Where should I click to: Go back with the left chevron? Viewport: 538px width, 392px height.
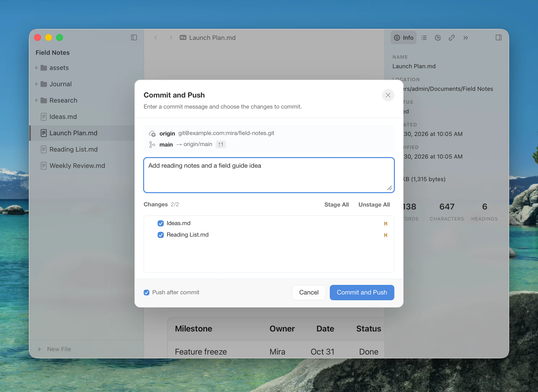tap(156, 37)
